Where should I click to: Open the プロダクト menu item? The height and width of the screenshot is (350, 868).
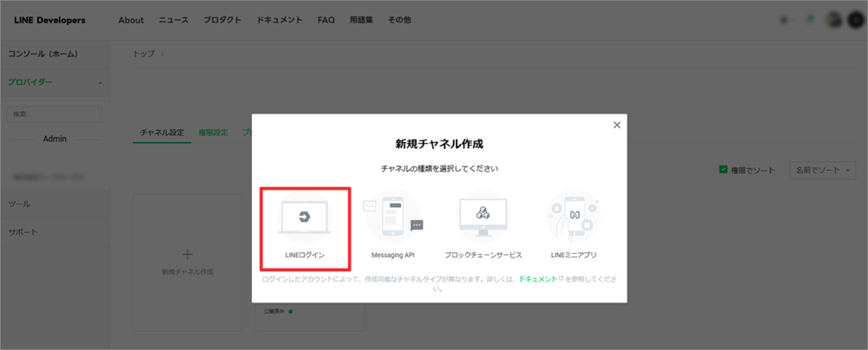point(222,20)
